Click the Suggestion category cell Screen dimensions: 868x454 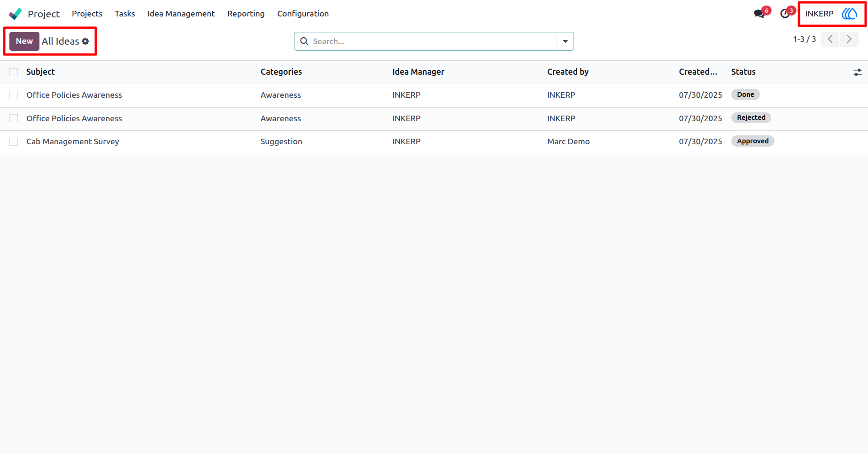[281, 141]
